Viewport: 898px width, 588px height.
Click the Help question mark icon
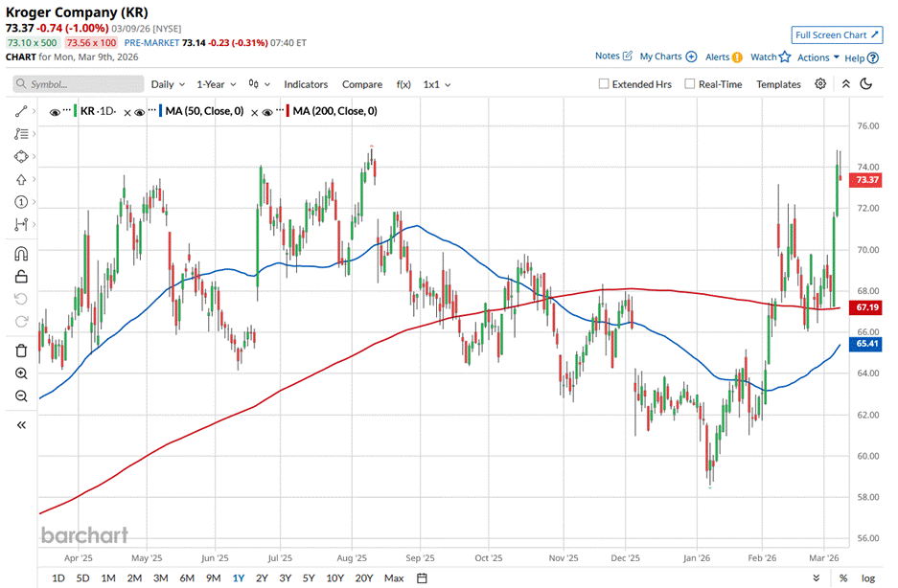click(873, 57)
